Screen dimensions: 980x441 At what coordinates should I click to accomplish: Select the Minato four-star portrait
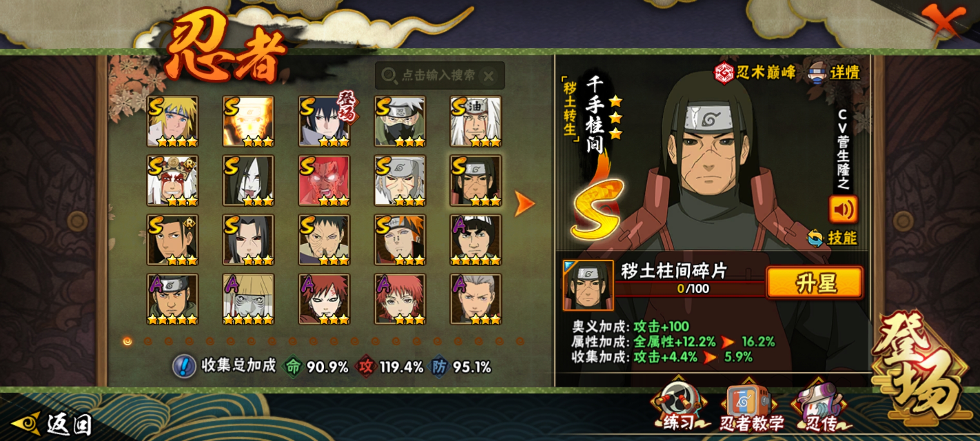(172, 121)
